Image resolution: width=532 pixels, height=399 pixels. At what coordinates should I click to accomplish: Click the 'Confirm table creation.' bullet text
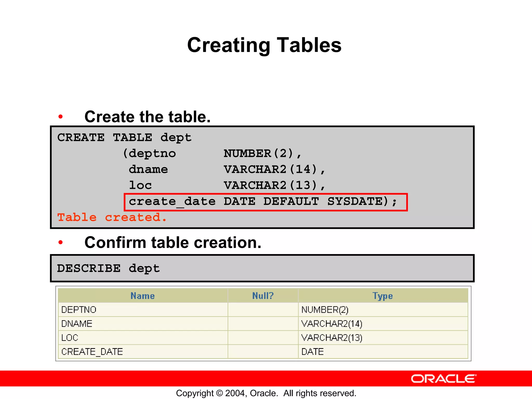coord(173,242)
